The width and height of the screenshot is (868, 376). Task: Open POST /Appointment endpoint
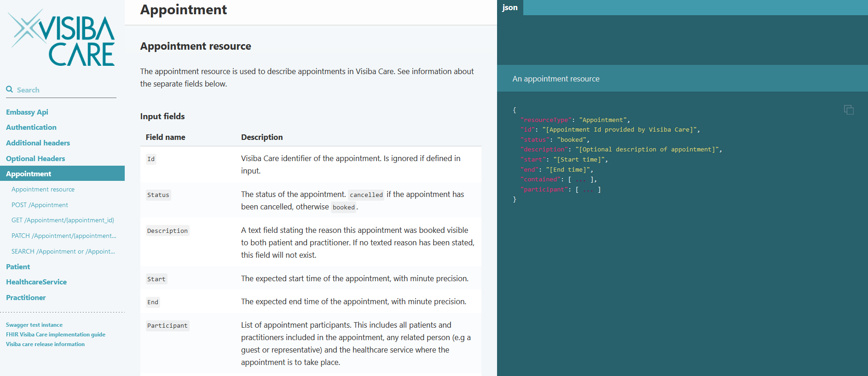coord(40,205)
